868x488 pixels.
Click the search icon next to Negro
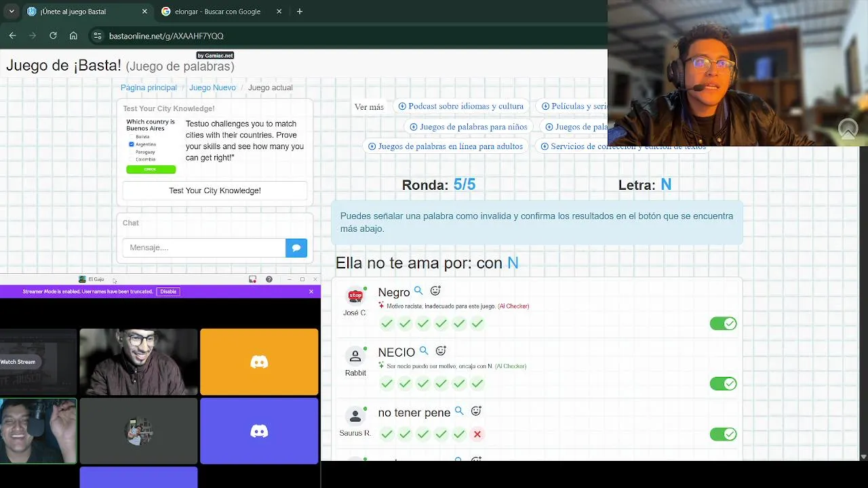[418, 291]
